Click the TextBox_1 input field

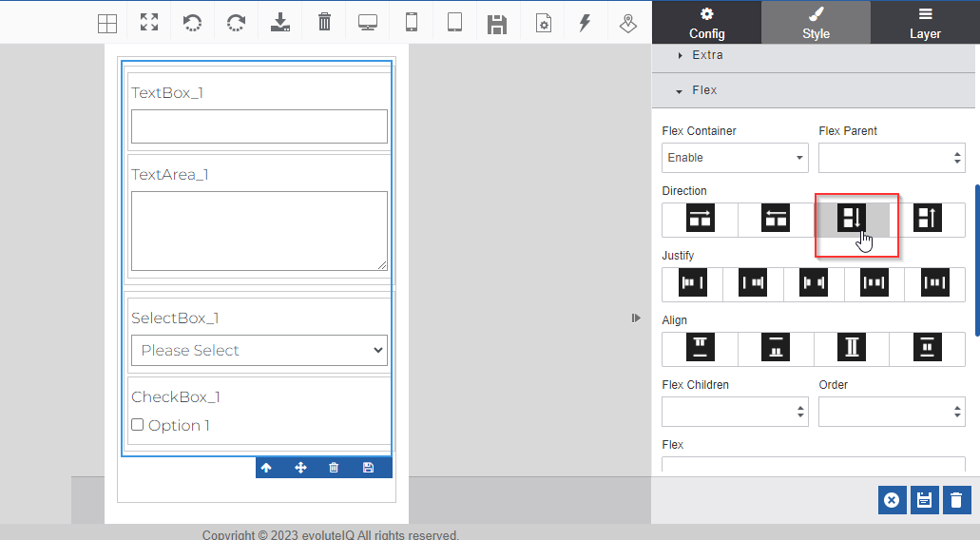[259, 126]
